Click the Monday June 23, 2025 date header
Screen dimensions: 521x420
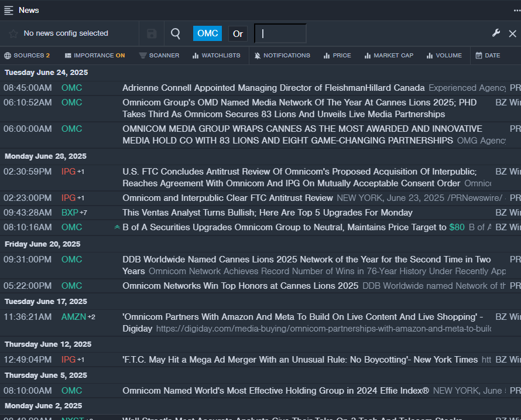pos(46,156)
